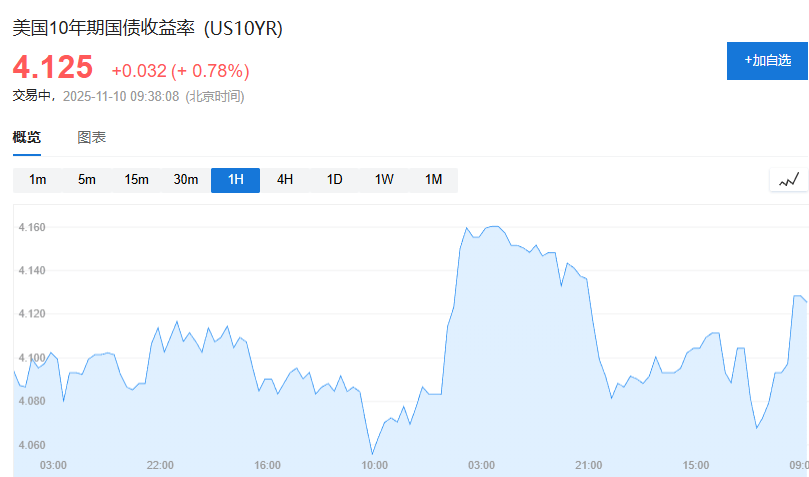This screenshot has height=477, width=809.
Task: Open the 图表 tab
Action: click(x=92, y=137)
